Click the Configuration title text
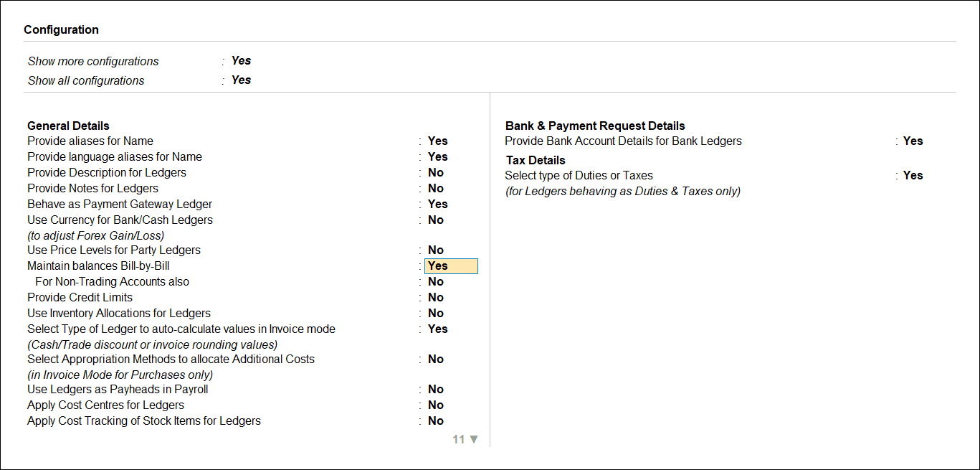Viewport: 980px width, 470px height. tap(62, 30)
